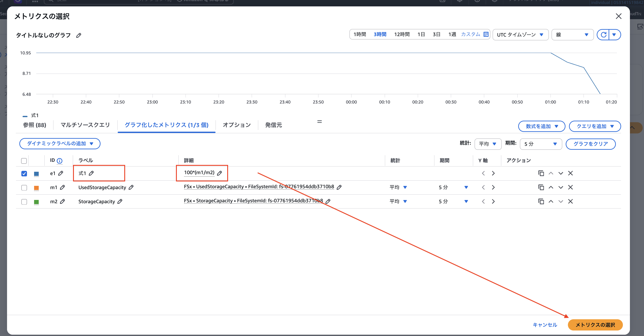Open the 期間 5分 dropdown

point(540,144)
